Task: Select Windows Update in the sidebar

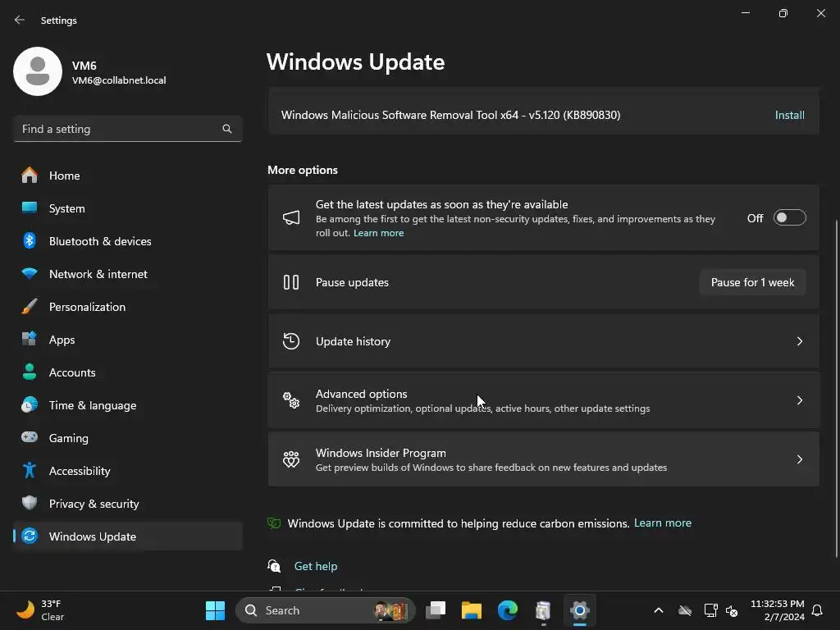Action: (127, 536)
